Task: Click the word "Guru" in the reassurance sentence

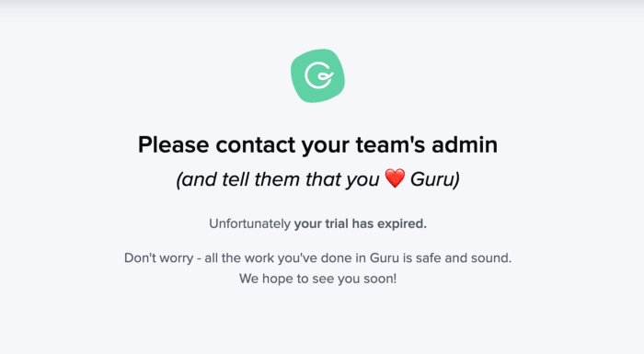Action: click(x=385, y=257)
